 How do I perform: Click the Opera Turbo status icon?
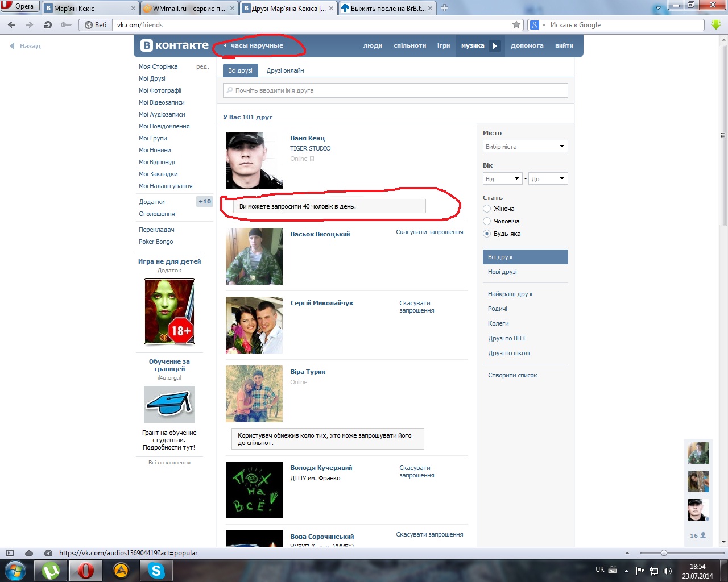click(x=48, y=553)
